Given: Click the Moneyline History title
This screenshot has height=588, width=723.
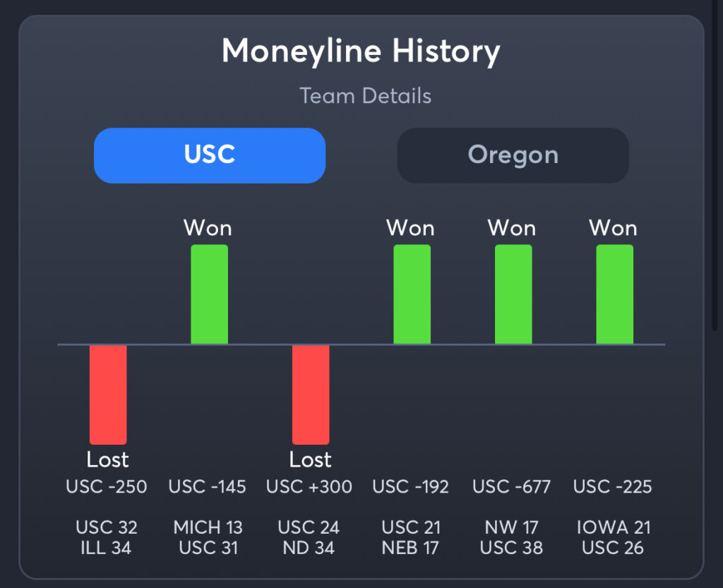Looking at the screenshot, I should (361, 50).
